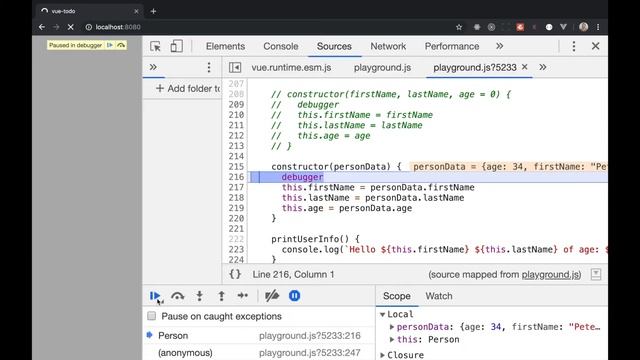The height and width of the screenshot is (360, 640).
Task: Toggle device toolbar icon
Action: click(x=176, y=46)
